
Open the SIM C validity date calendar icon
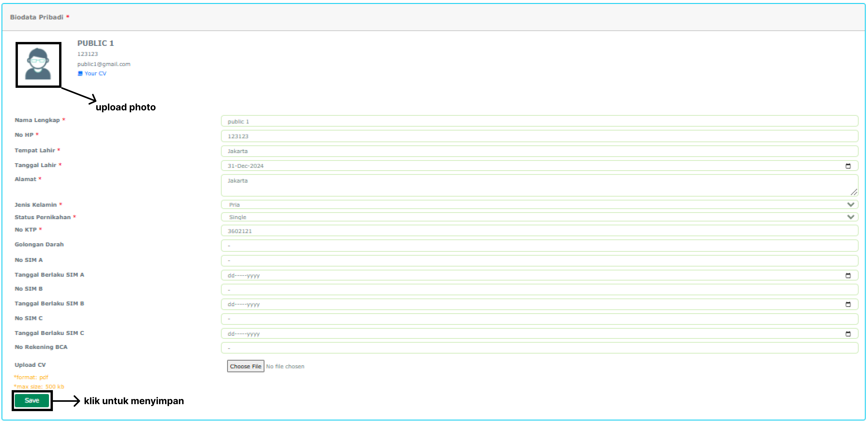click(x=848, y=334)
